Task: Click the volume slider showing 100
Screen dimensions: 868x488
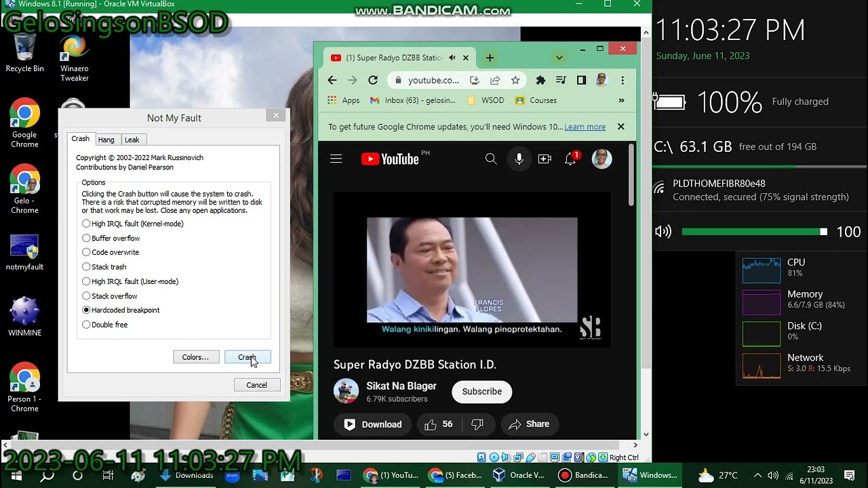Action: click(754, 232)
